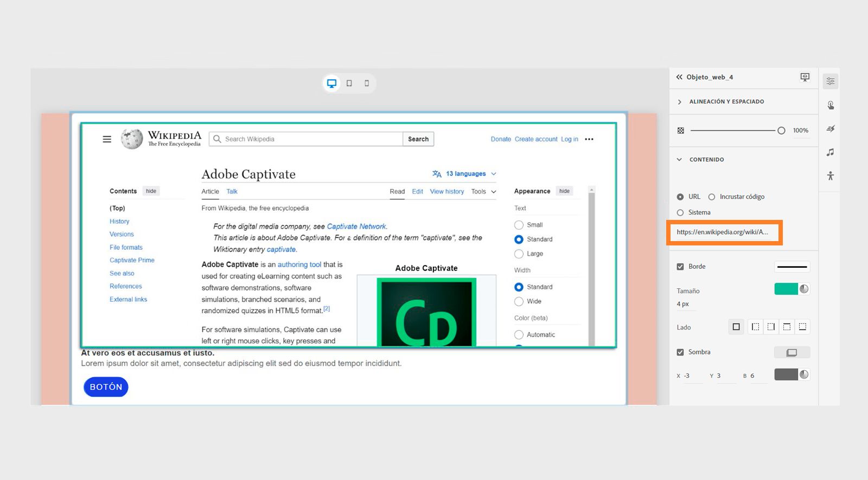Select Small text size radio
The width and height of the screenshot is (868, 480).
(x=519, y=225)
